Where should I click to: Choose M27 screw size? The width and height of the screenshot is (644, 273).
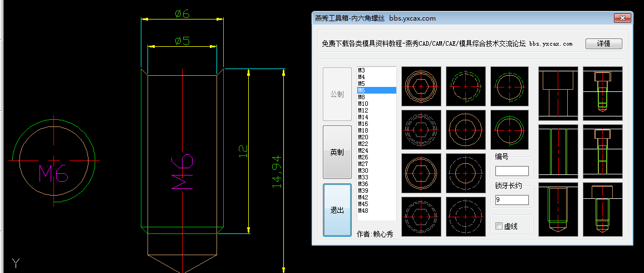tap(377, 164)
